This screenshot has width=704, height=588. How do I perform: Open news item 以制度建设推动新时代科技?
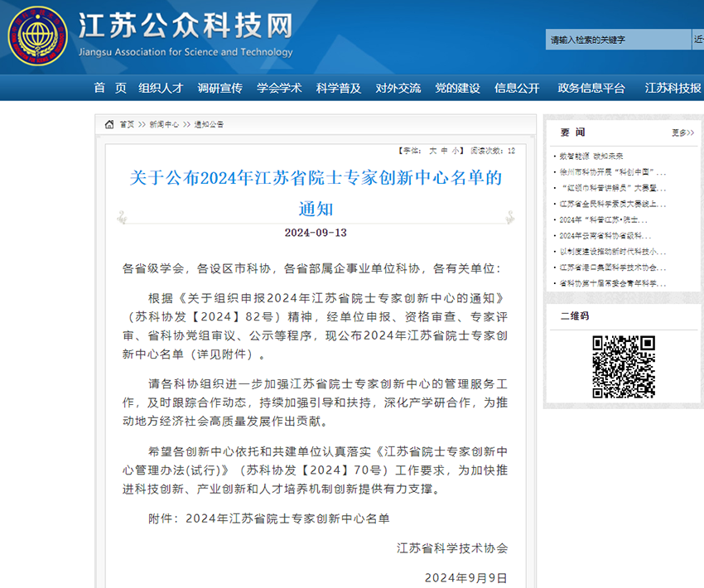pos(612,252)
